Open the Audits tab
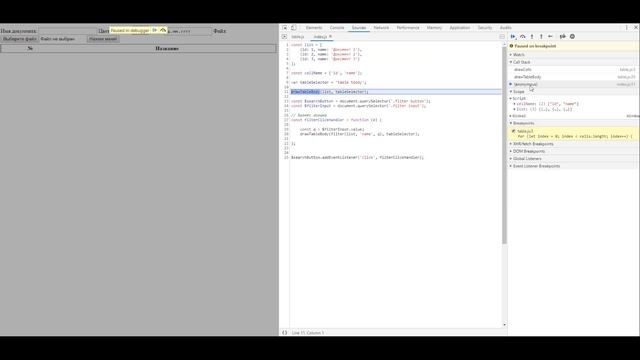 [x=506, y=28]
